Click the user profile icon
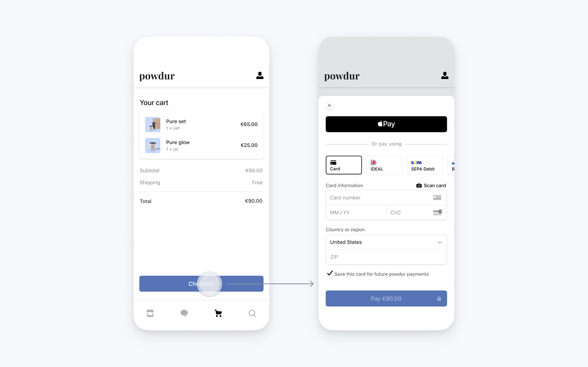The height and width of the screenshot is (367, 588). point(259,75)
